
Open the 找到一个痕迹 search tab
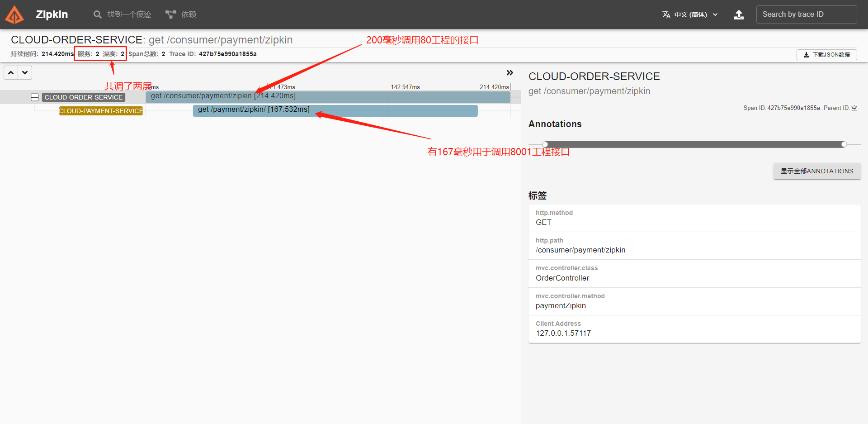point(123,14)
